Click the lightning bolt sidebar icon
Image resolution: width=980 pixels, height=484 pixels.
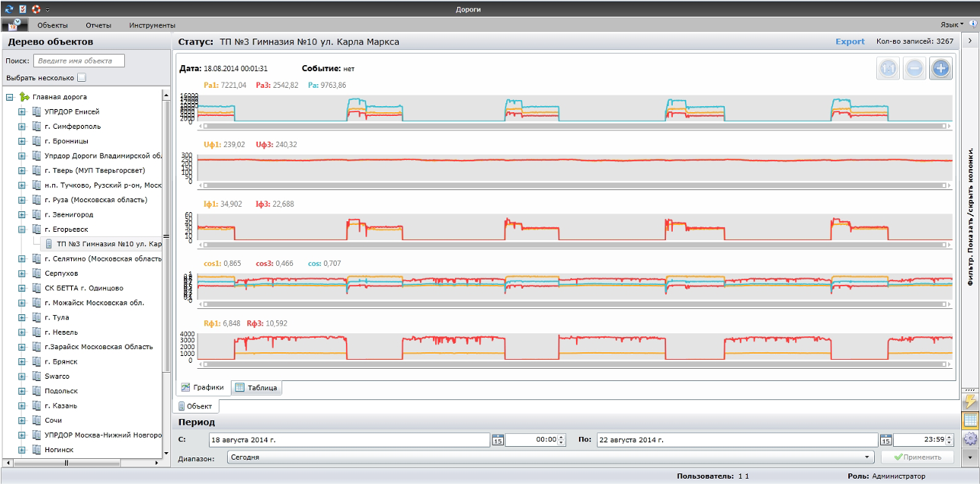pyautogui.click(x=969, y=401)
